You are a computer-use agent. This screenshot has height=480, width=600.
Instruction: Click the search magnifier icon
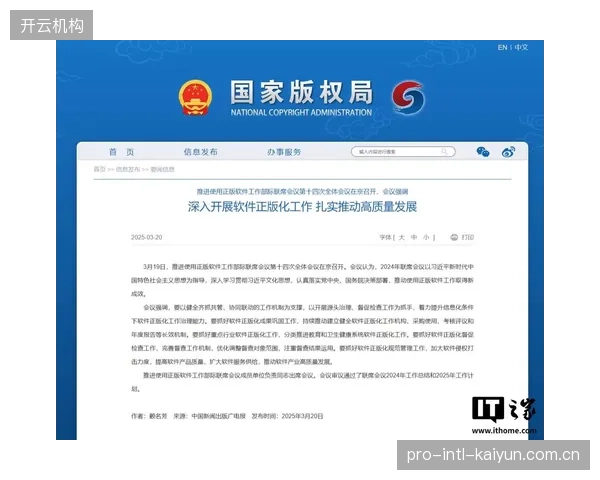point(444,152)
